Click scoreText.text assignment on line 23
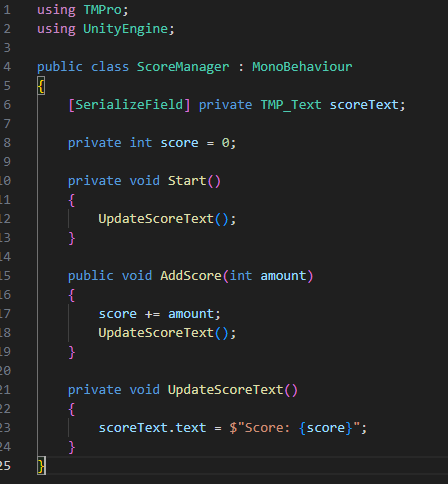Screen dimensions: 448x484 pos(152,428)
